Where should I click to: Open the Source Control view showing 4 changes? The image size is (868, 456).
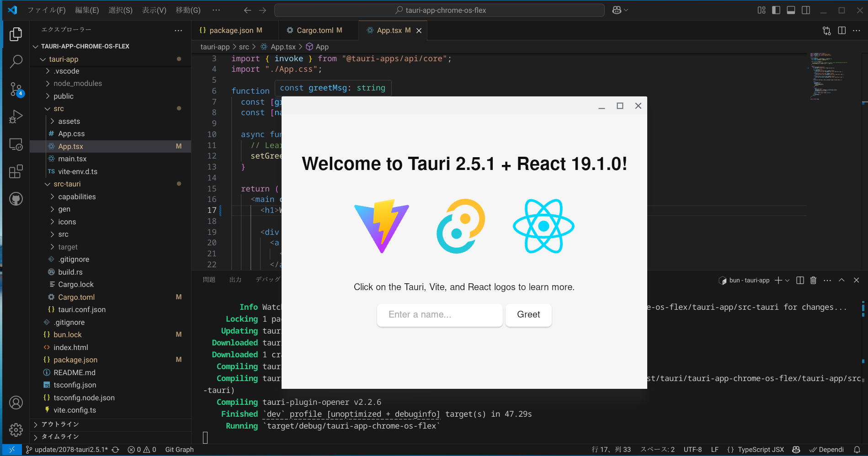click(x=16, y=89)
